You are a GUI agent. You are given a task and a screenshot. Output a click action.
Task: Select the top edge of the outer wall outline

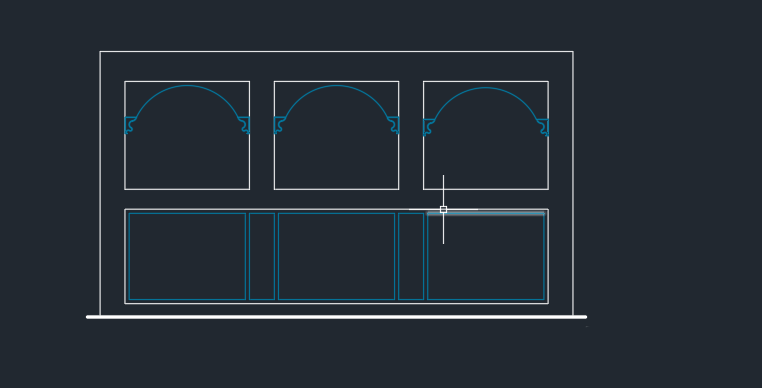pyautogui.click(x=336, y=51)
